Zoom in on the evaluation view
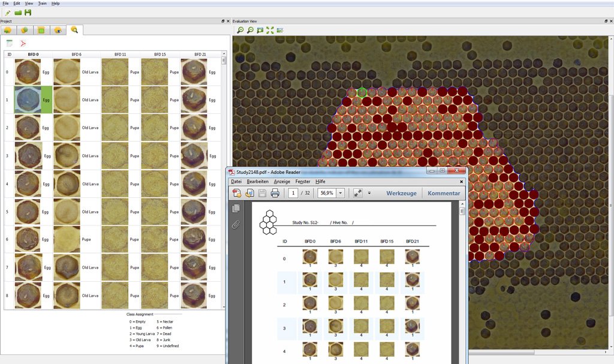 click(240, 30)
